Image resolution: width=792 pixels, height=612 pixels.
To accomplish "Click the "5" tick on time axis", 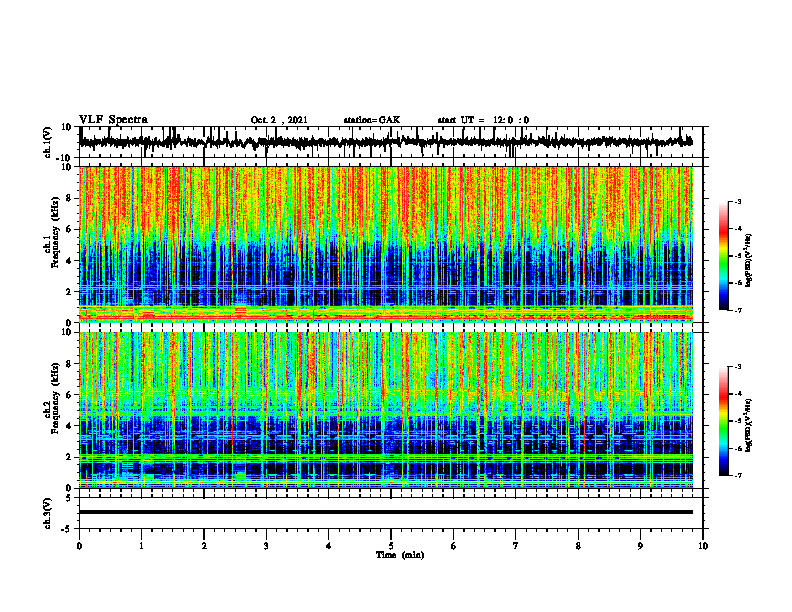I will [x=391, y=546].
